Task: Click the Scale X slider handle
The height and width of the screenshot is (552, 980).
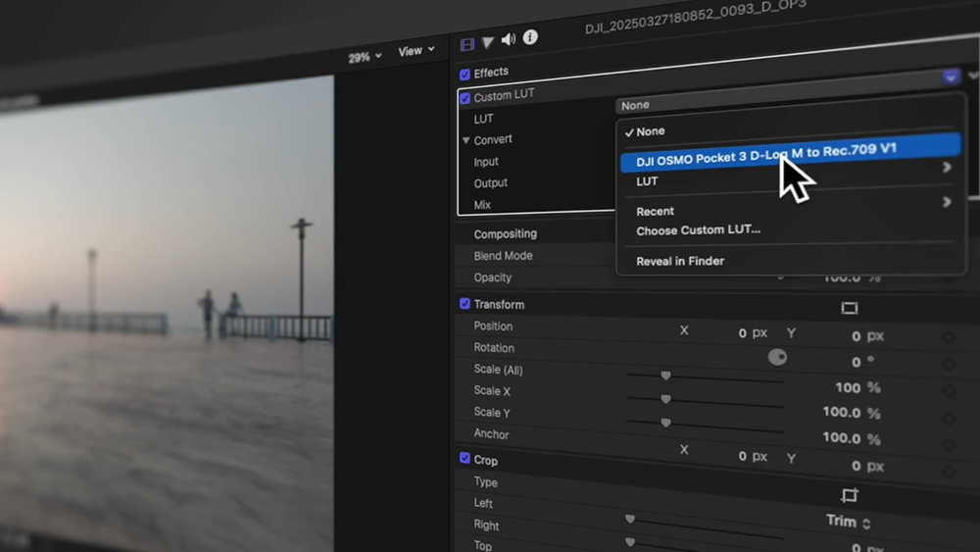Action: tap(665, 399)
